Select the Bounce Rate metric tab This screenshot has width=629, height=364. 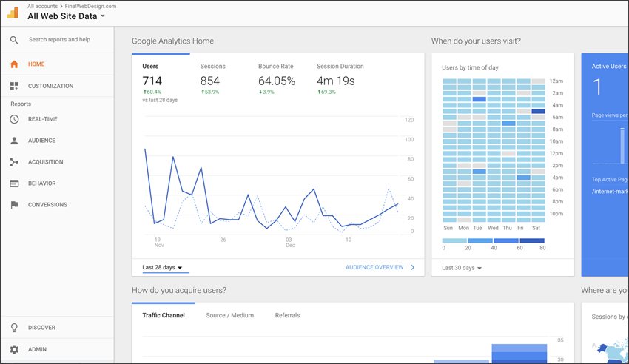tap(277, 80)
